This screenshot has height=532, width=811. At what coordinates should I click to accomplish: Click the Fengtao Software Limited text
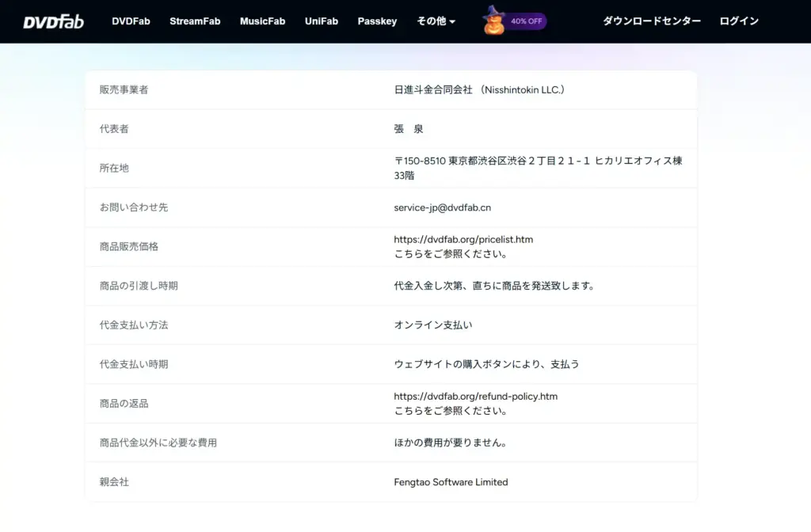[x=450, y=481]
